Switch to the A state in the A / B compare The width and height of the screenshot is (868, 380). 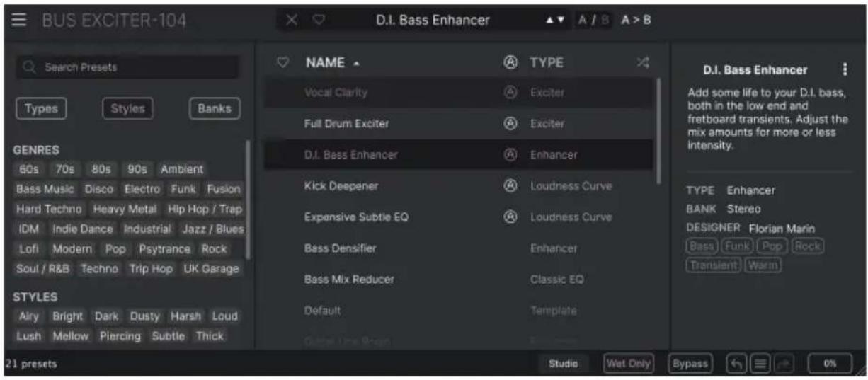coord(583,21)
